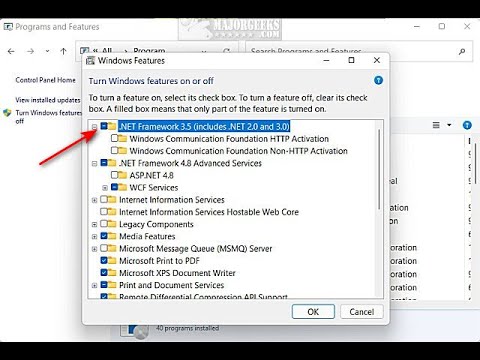Check the ASP.NET 4.8 checkbox
The height and width of the screenshot is (360, 480).
pyautogui.click(x=114, y=175)
